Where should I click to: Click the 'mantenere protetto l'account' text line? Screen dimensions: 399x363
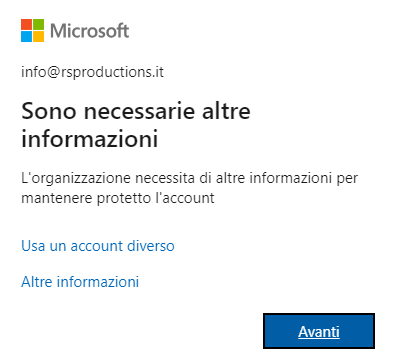tap(118, 198)
